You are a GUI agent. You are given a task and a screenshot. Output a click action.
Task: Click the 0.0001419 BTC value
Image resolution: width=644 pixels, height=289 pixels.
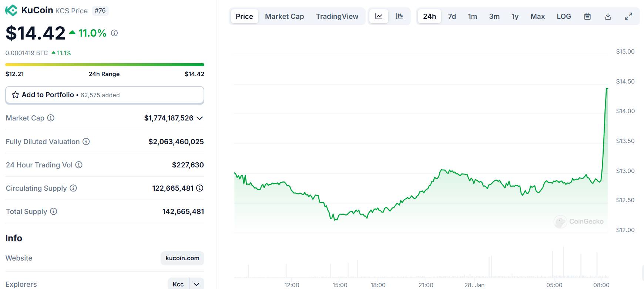pos(27,53)
